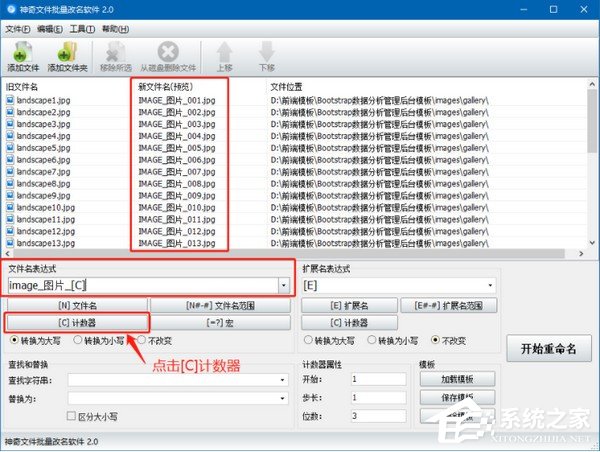Select extension convert to lowercase radio
Screen dimensions: 600x452
pyautogui.click(x=372, y=340)
